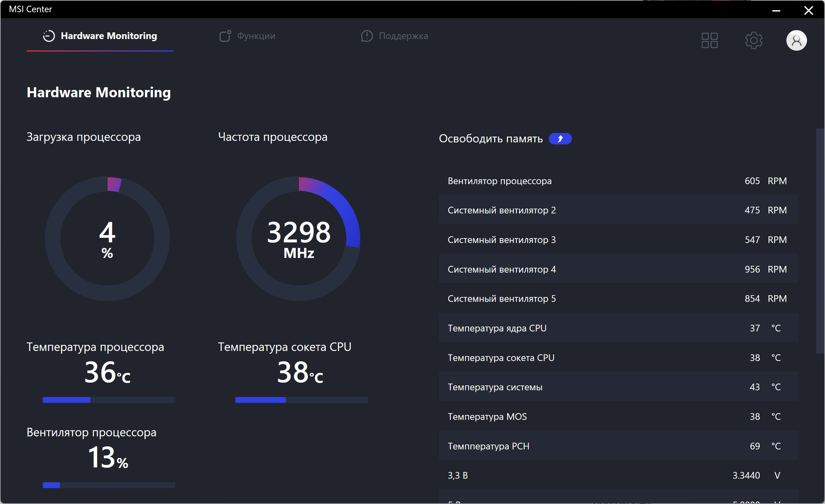The image size is (825, 504).
Task: Switch to the Функции tab
Action: pos(256,36)
